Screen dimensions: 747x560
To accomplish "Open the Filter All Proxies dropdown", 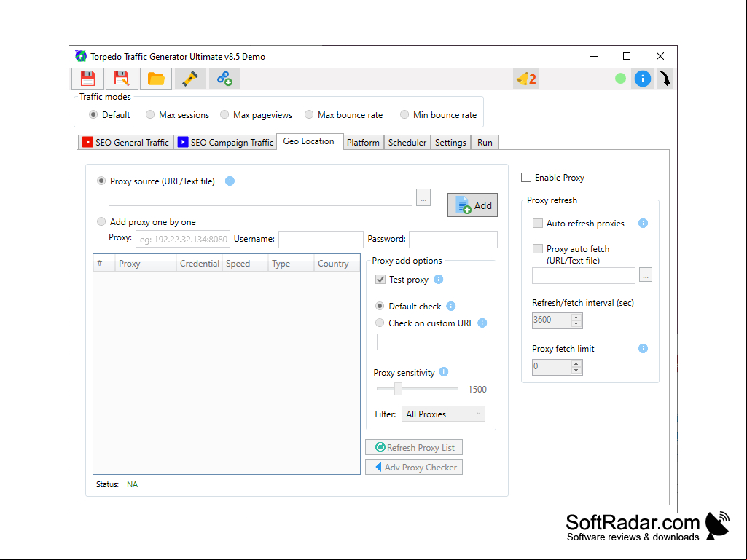I will 444,414.
